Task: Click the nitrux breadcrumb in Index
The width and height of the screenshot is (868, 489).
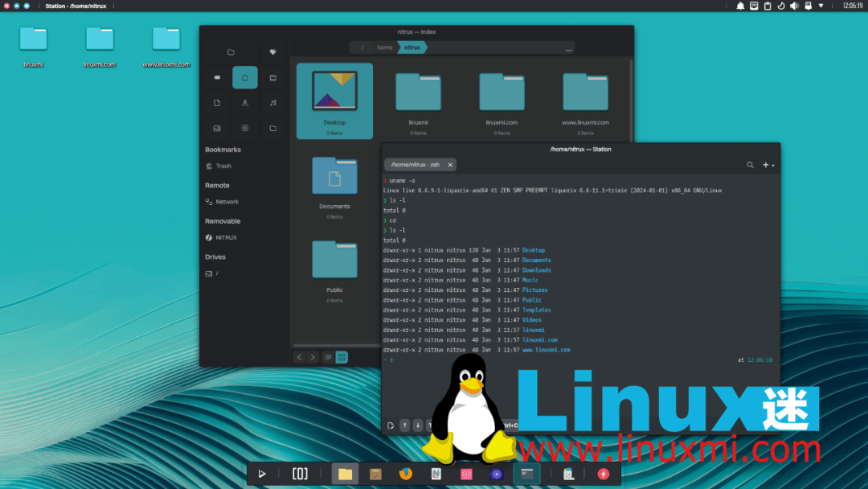Action: click(x=412, y=47)
